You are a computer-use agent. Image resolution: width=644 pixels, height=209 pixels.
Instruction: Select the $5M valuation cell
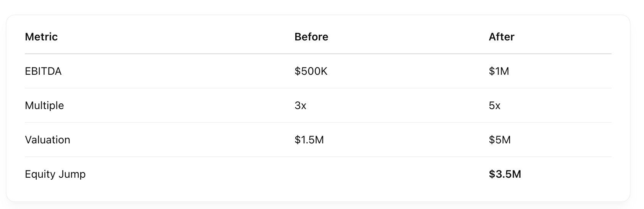click(500, 140)
